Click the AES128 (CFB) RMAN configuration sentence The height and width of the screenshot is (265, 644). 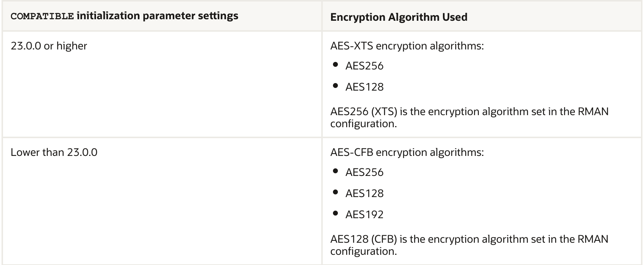pyautogui.click(x=469, y=239)
